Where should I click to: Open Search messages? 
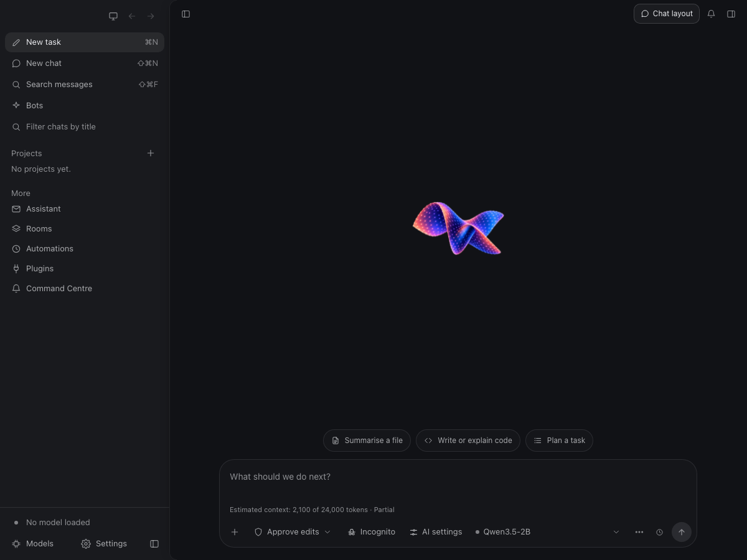pos(85,85)
